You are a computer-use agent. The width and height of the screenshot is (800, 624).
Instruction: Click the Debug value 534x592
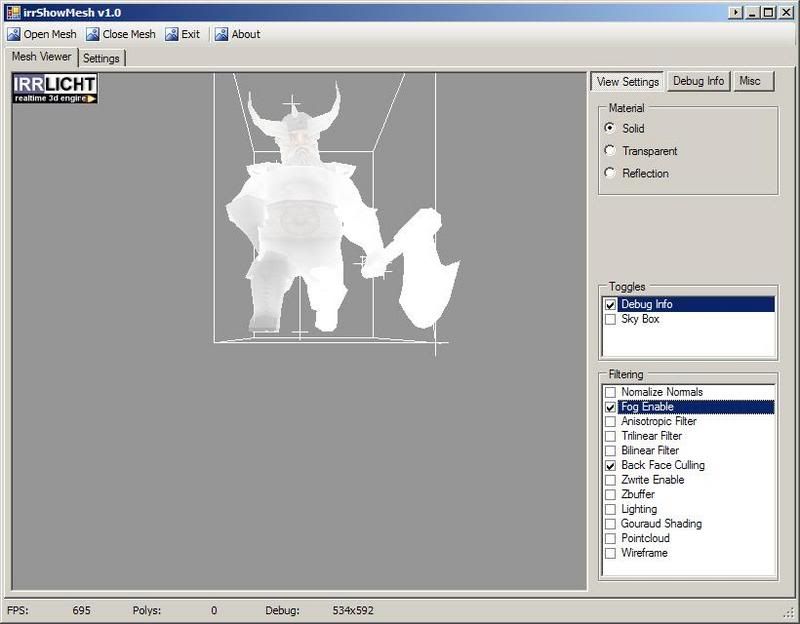(353, 610)
